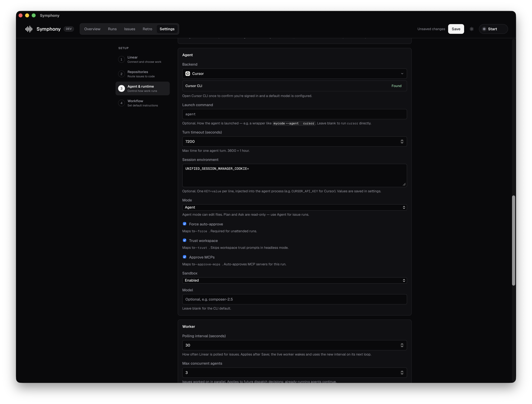Click the Save button
This screenshot has width=532, height=404.
tap(456, 29)
